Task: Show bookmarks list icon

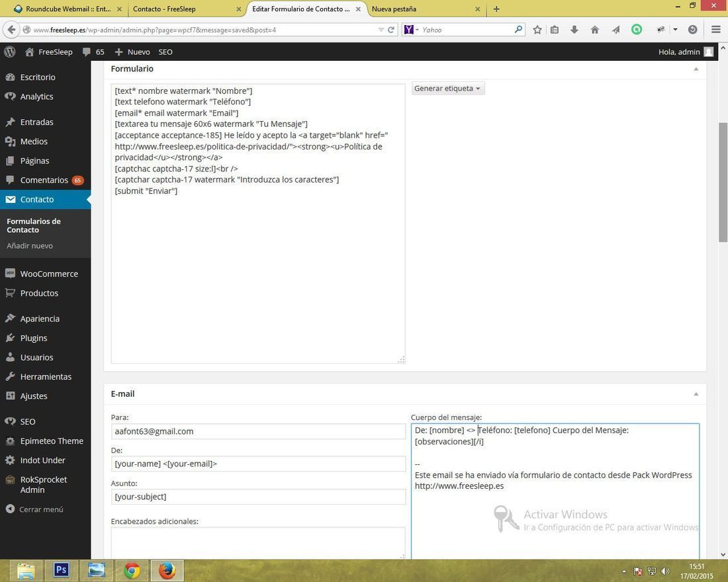Action: (x=555, y=30)
